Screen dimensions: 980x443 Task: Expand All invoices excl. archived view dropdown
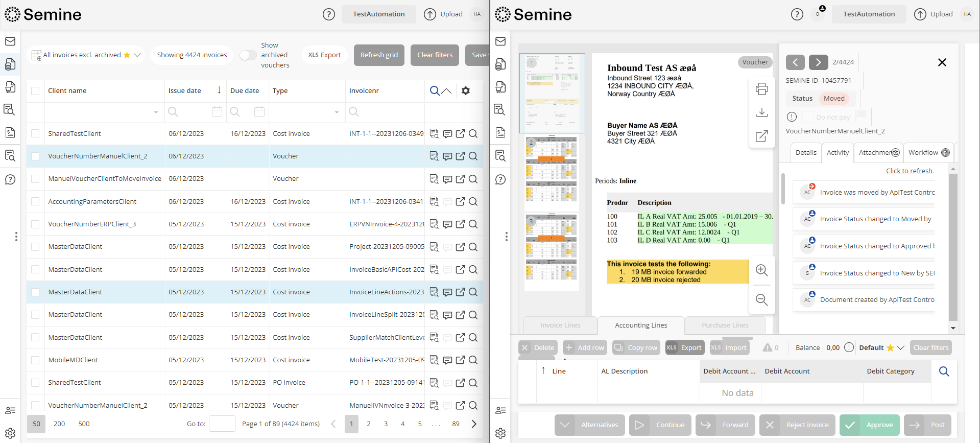tap(137, 55)
